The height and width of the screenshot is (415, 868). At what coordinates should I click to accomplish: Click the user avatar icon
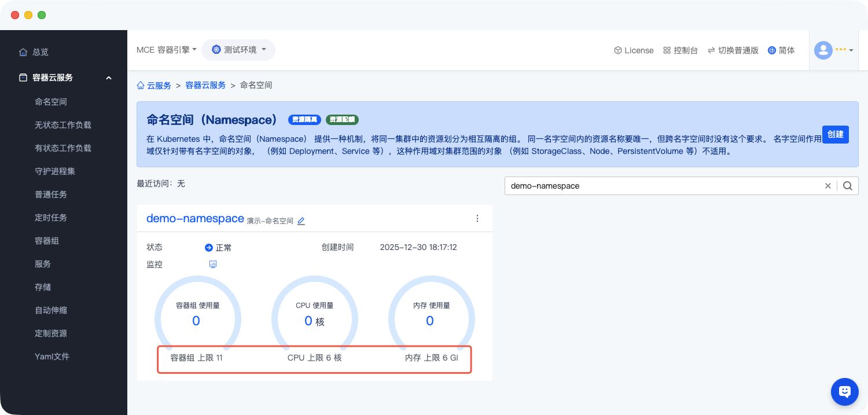(823, 50)
